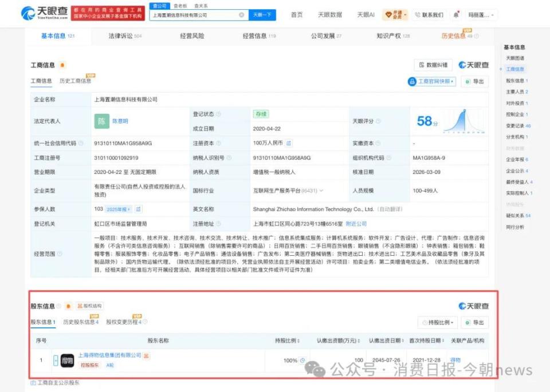Screen dimensions: 550x392
Task: Jump to 最终受益人 4 in sidebar
Action: coord(519,182)
